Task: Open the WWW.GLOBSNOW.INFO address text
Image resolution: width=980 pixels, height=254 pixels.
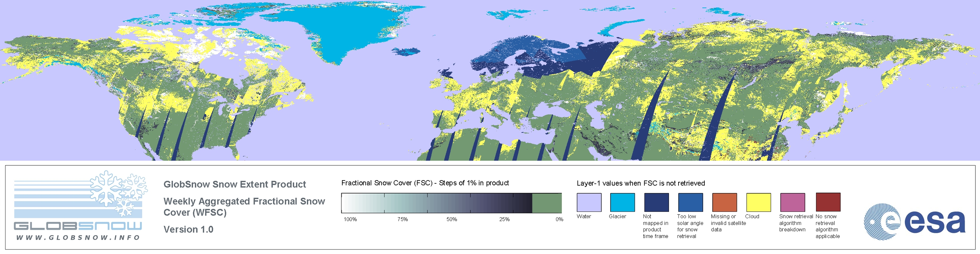Action: (78, 238)
